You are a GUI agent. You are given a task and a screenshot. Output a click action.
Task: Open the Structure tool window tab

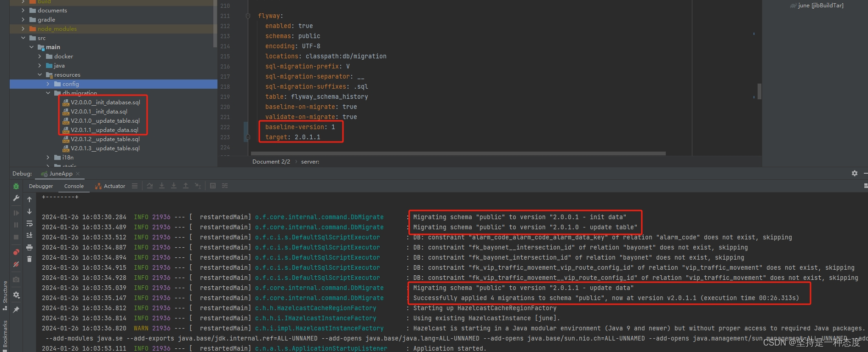coord(5,295)
